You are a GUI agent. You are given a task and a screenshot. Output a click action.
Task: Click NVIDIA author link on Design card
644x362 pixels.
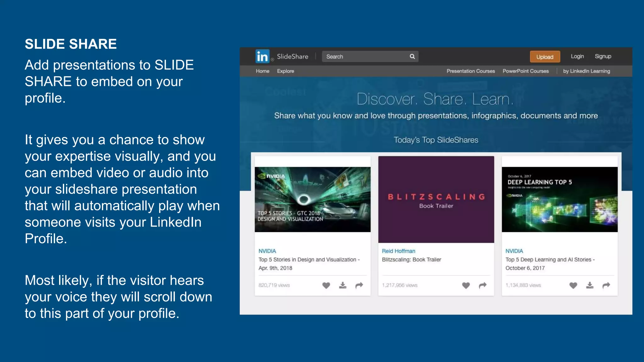point(267,251)
